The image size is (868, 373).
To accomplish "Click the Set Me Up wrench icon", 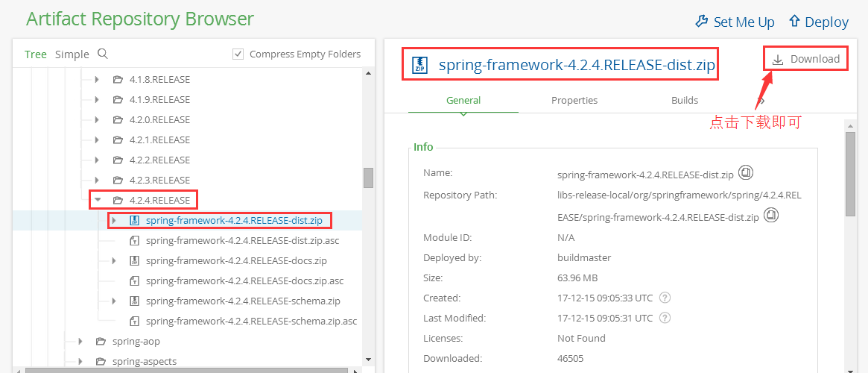I will pos(701,22).
